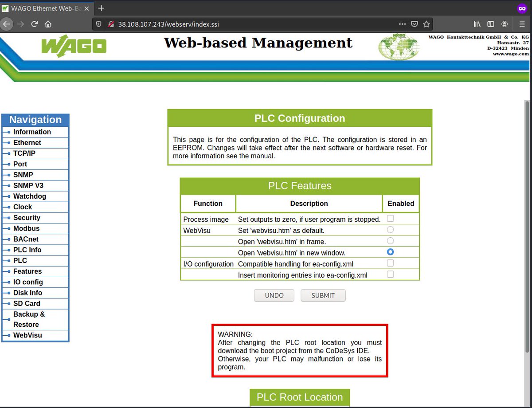Open the Features link in navigation

click(x=27, y=271)
